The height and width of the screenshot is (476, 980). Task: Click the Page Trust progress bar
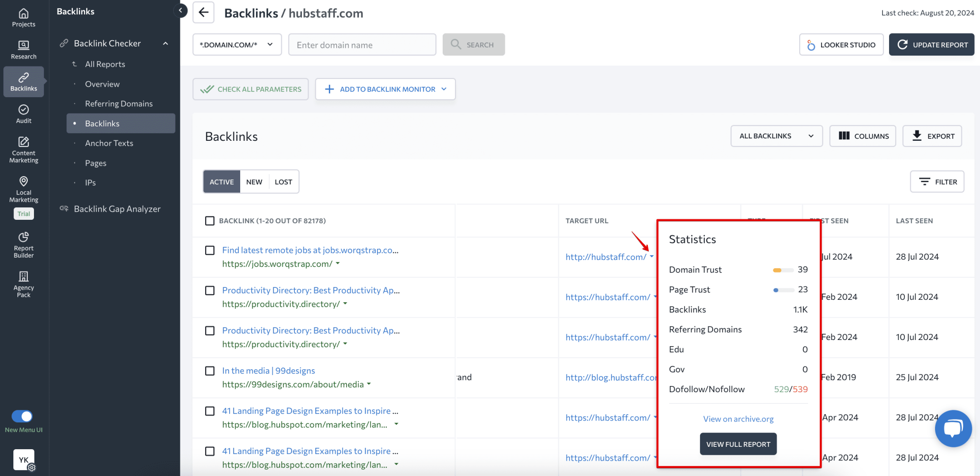783,290
